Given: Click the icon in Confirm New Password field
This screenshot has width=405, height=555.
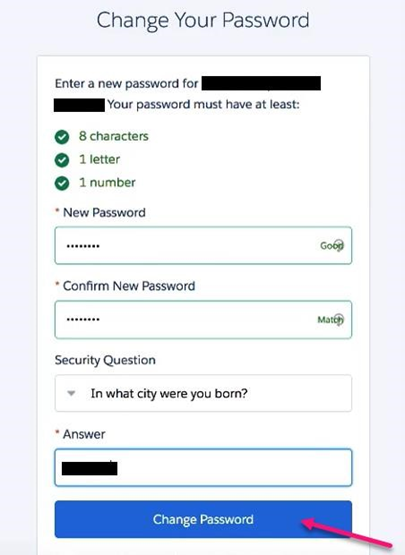Looking at the screenshot, I should click(x=339, y=319).
